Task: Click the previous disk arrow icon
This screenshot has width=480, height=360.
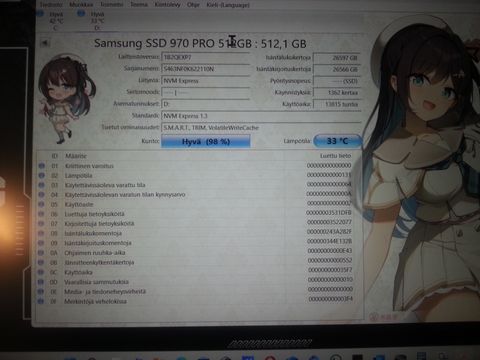Action: 45,43
